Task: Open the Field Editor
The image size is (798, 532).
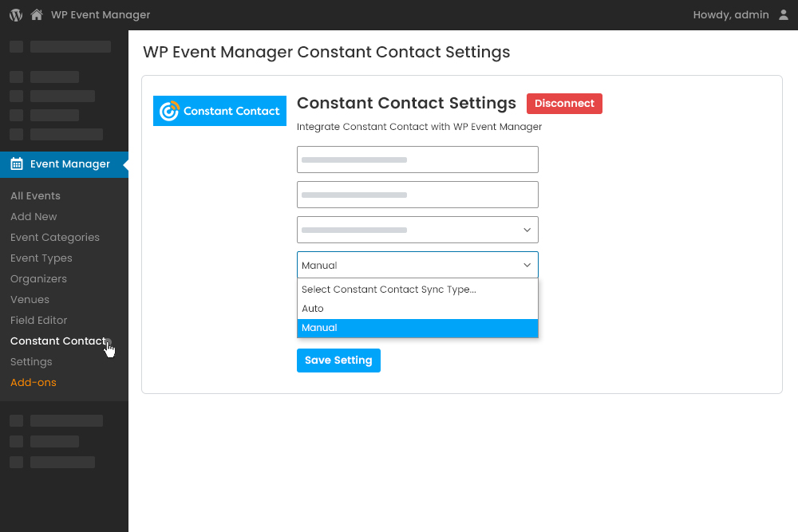Action: [x=38, y=320]
